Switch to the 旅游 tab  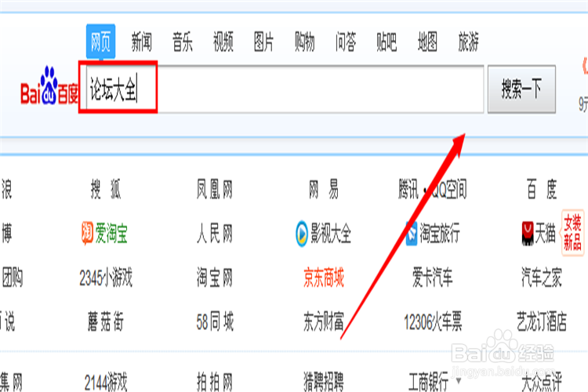coord(468,42)
